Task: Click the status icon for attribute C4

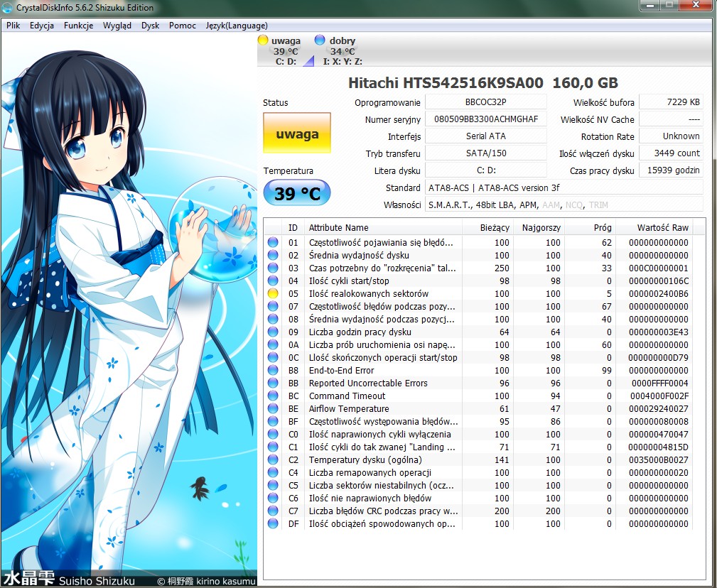Action: pyautogui.click(x=273, y=473)
